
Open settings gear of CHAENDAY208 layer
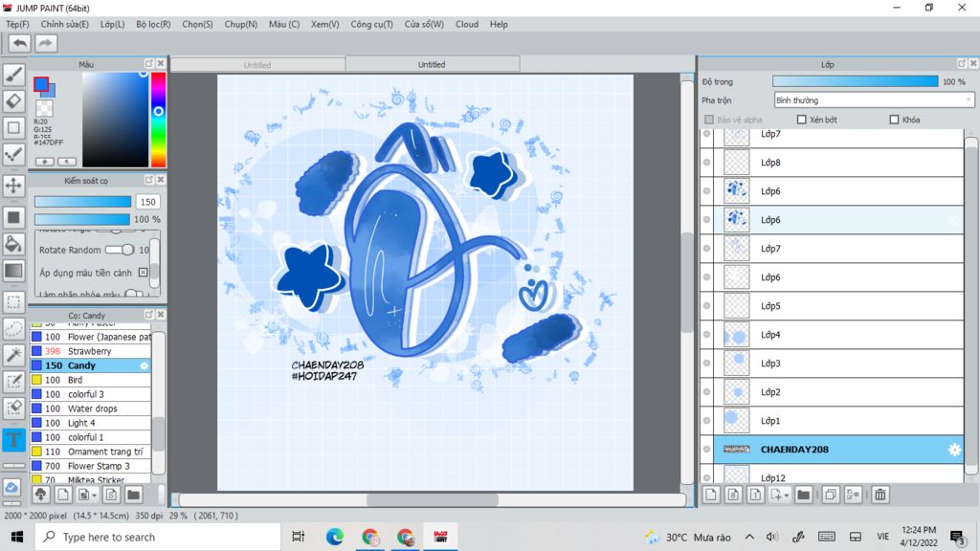954,450
